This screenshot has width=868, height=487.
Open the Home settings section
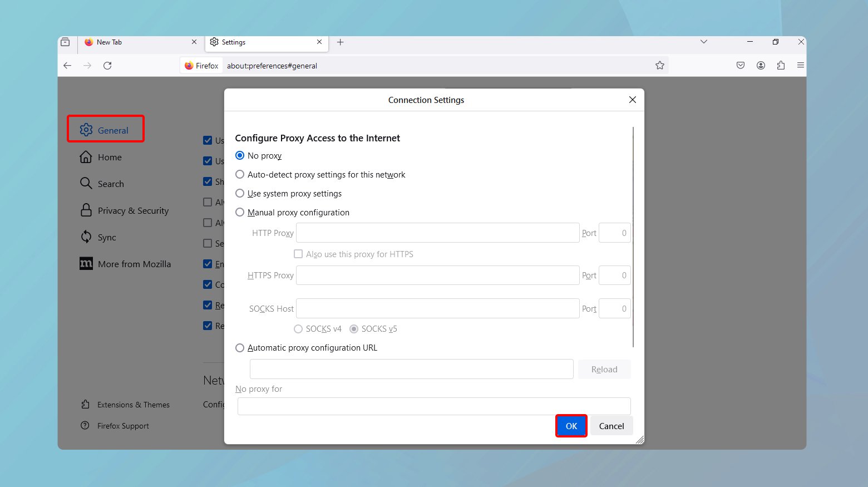109,157
